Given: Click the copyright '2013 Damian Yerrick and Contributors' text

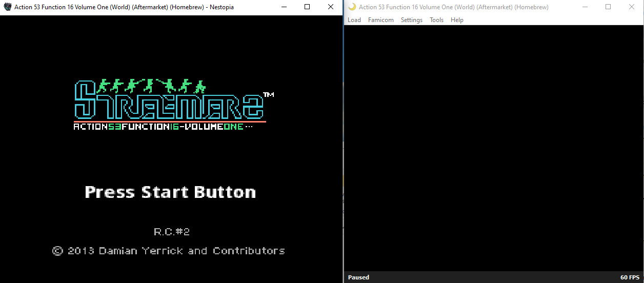Looking at the screenshot, I should pyautogui.click(x=169, y=251).
